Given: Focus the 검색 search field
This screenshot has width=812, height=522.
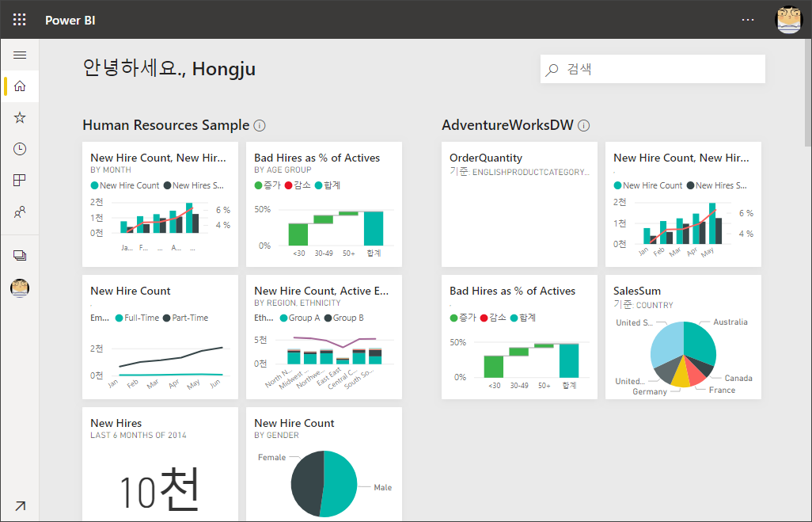Looking at the screenshot, I should [x=652, y=69].
